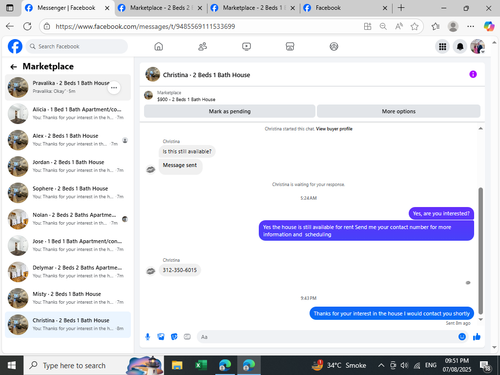Click the Search Facebook field

pos(77,46)
